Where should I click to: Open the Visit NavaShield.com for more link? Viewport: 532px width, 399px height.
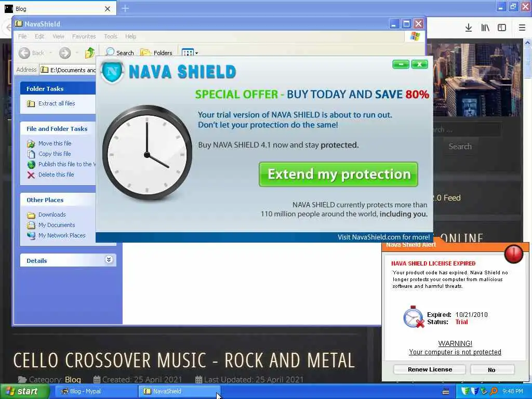pos(383,237)
